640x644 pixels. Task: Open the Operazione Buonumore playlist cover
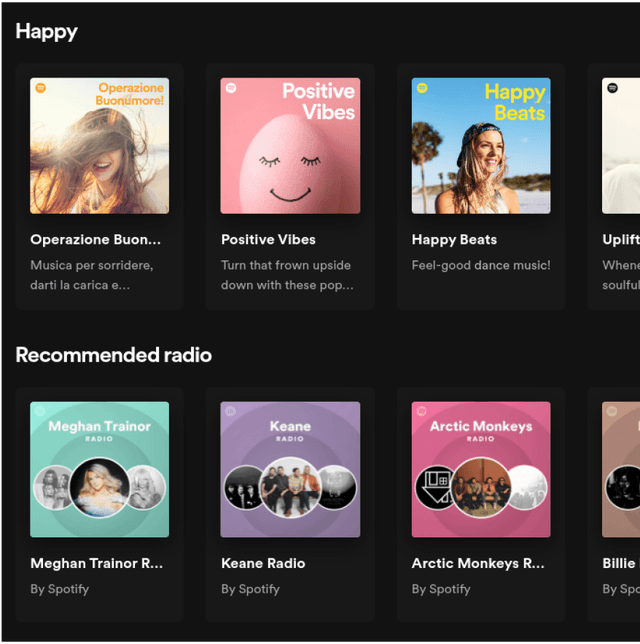(x=99, y=146)
